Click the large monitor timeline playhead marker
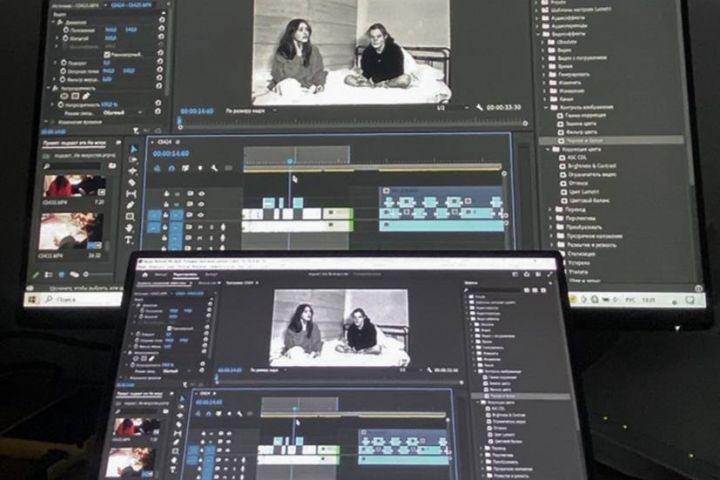Viewport: 720px width, 480px height. pyautogui.click(x=290, y=161)
